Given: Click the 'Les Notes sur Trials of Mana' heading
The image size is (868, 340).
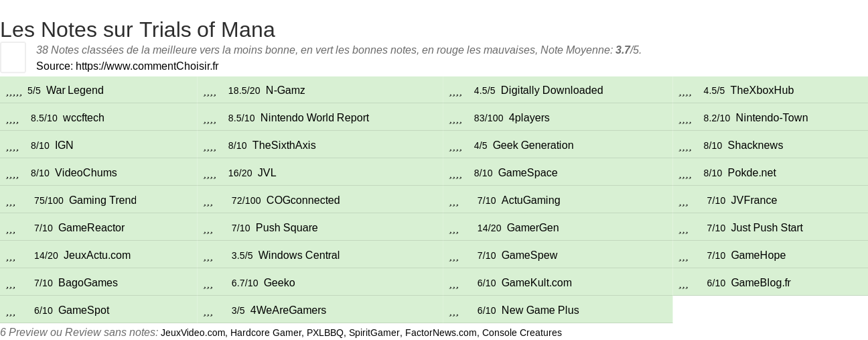Looking at the screenshot, I should point(137,30).
